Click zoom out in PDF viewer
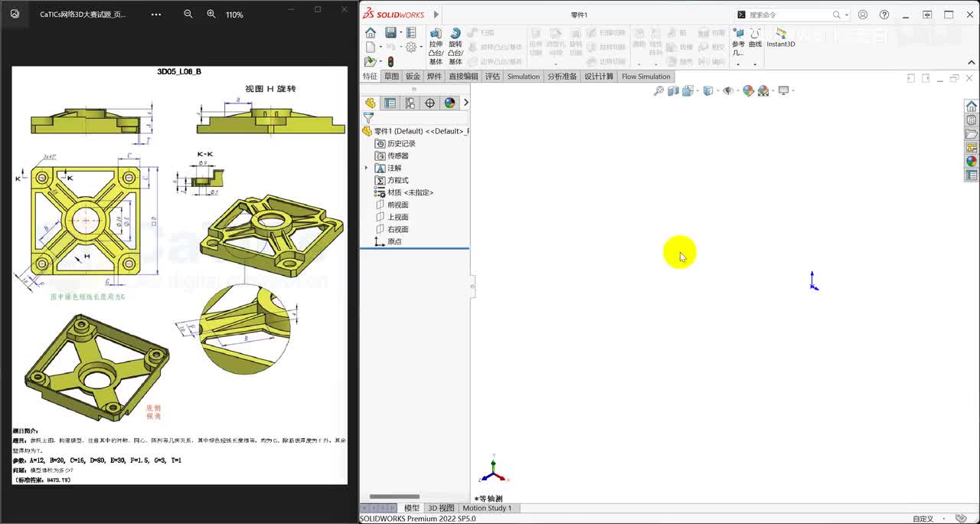This screenshot has width=980, height=524. point(188,15)
